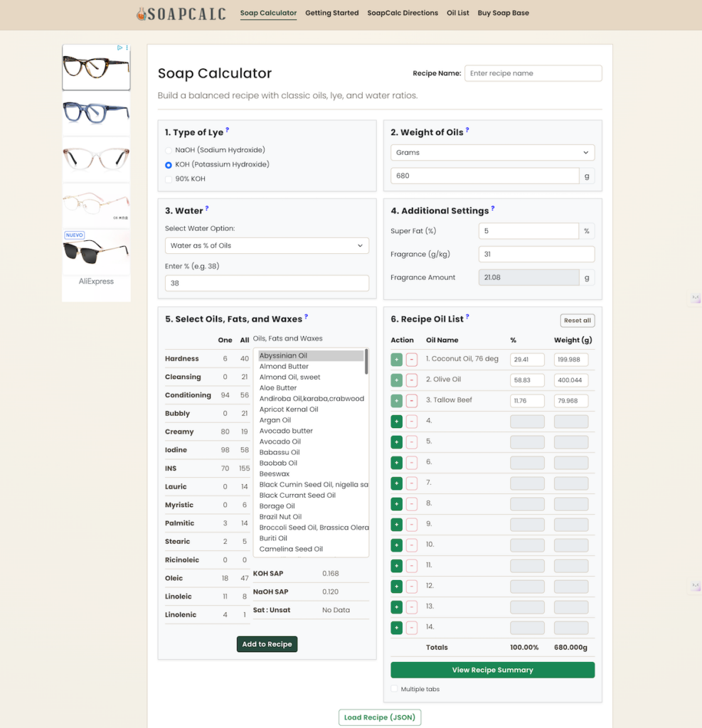Click the Type of Lye help icon
The height and width of the screenshot is (728, 702).
click(227, 131)
